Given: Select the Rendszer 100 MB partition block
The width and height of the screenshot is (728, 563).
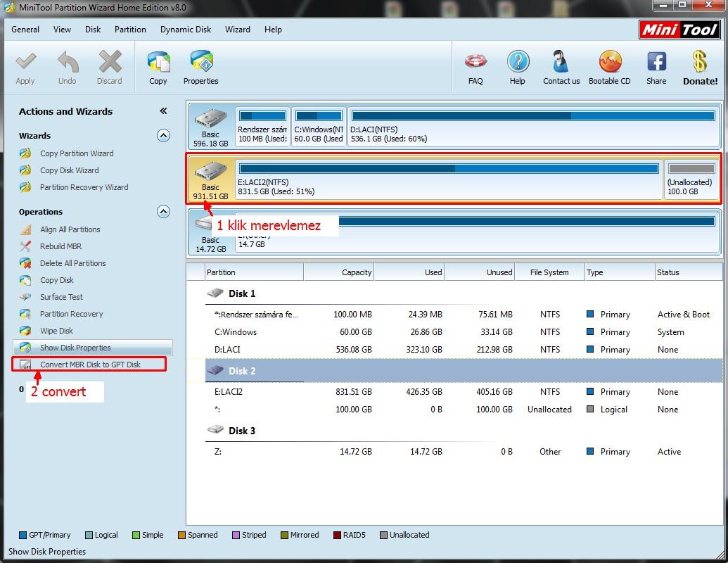Looking at the screenshot, I should 263,127.
